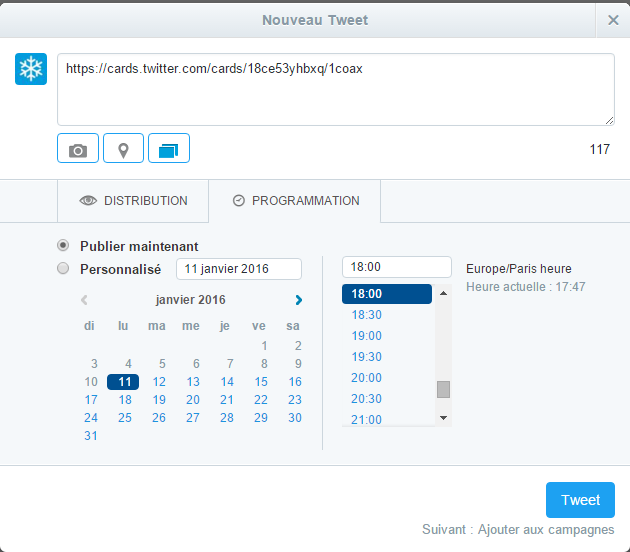630x552 pixels.
Task: Close the Nouveau Tweet dialog
Action: (x=613, y=19)
